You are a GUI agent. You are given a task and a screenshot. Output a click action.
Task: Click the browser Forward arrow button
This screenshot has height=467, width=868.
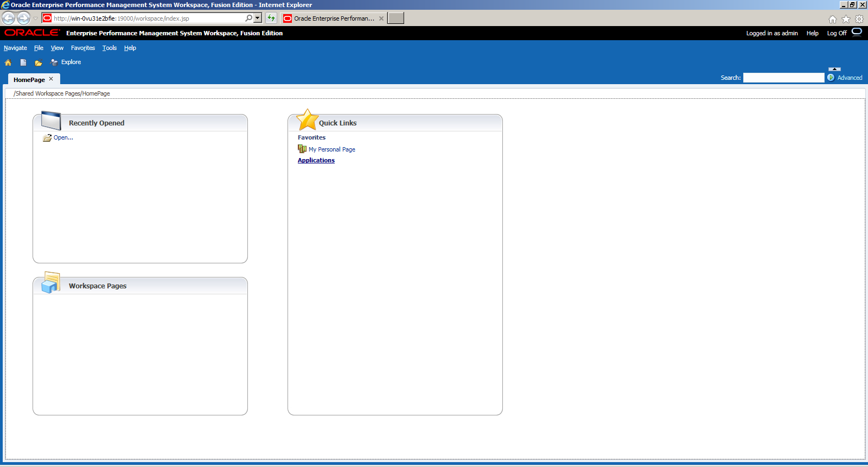click(23, 18)
